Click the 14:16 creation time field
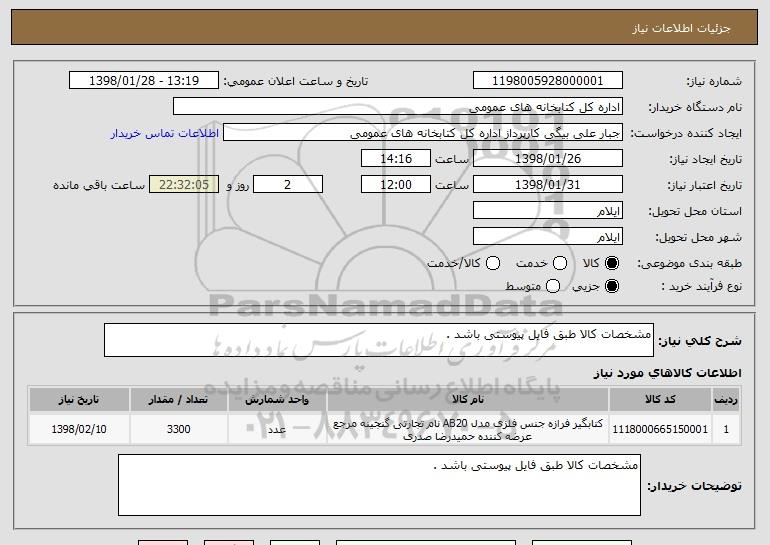 395,159
